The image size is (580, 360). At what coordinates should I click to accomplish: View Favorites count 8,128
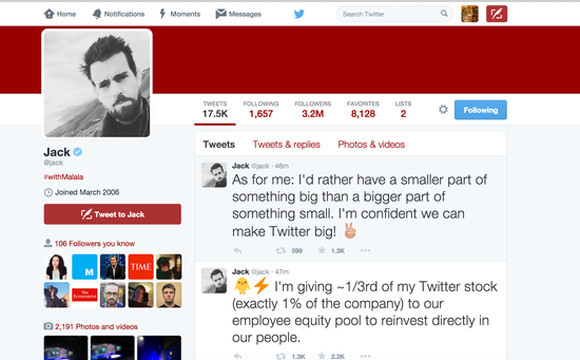click(x=363, y=110)
